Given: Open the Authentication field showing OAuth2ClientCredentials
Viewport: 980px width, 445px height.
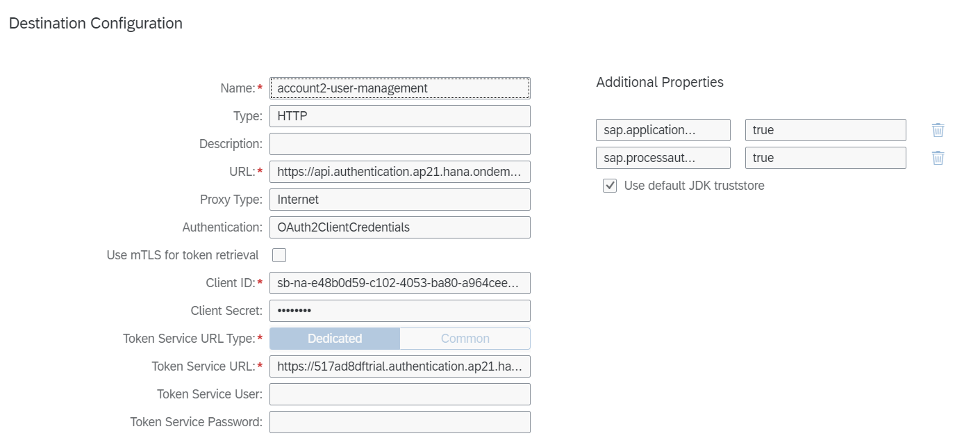Looking at the screenshot, I should [399, 227].
